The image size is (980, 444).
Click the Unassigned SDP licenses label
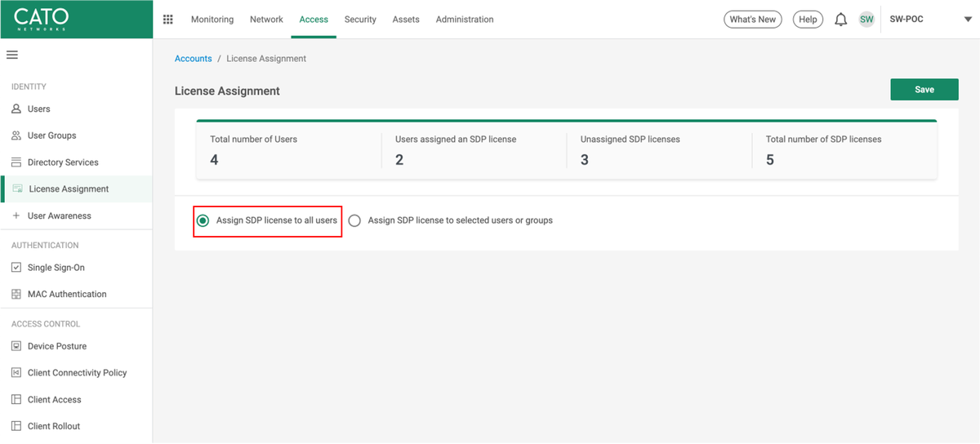click(x=630, y=140)
